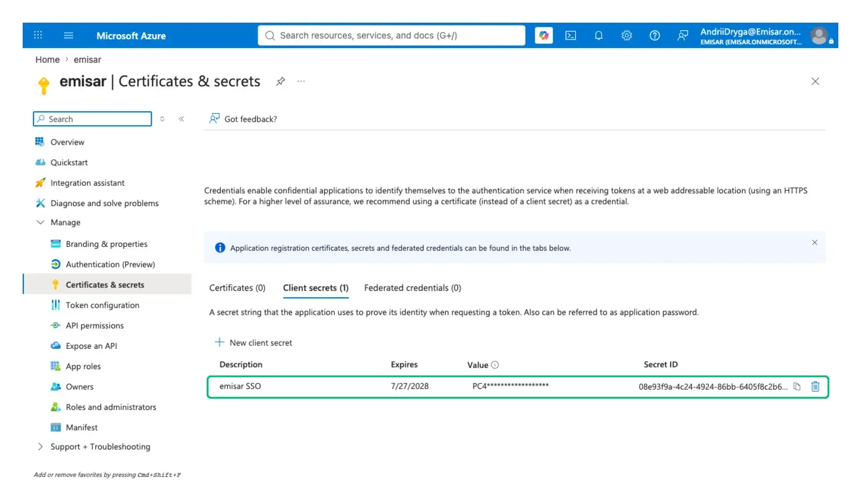View notifications bell

tap(599, 35)
